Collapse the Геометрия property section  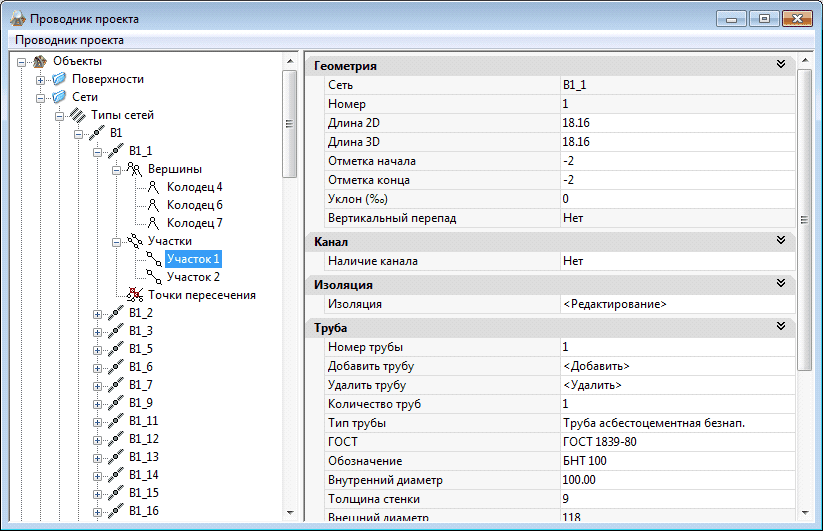[781, 64]
